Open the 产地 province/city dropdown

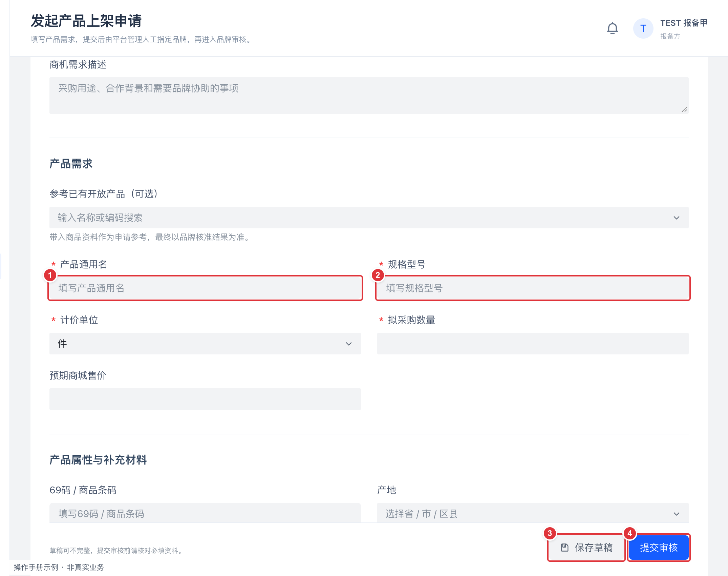(x=533, y=513)
